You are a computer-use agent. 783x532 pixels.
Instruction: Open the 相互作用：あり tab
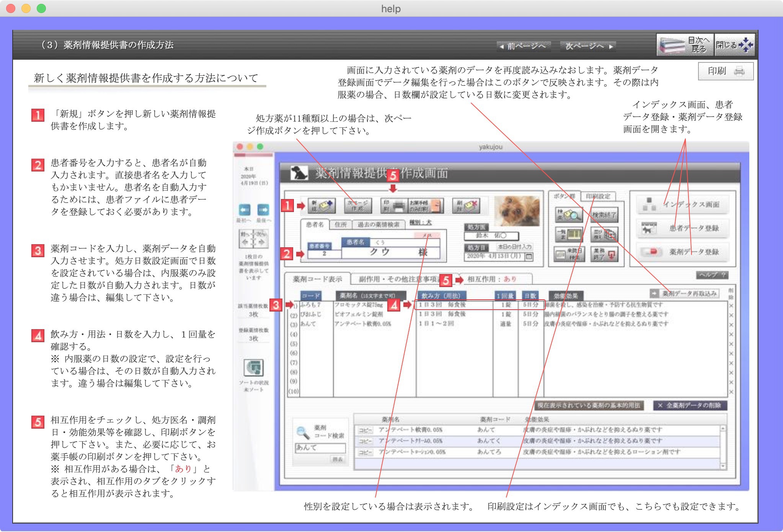[x=491, y=279]
